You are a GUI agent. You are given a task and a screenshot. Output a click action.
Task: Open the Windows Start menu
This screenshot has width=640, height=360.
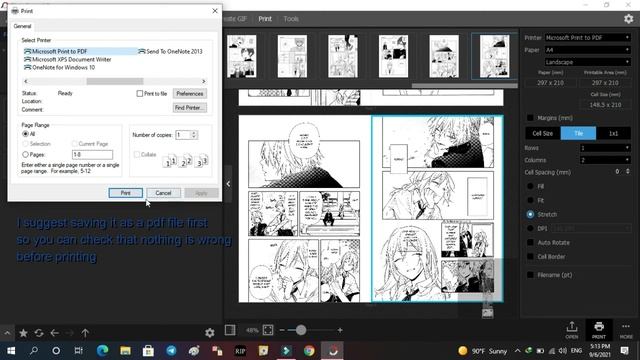11,351
